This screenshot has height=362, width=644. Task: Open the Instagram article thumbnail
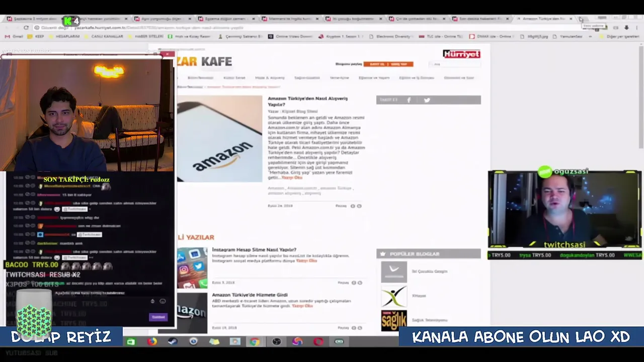point(192,267)
